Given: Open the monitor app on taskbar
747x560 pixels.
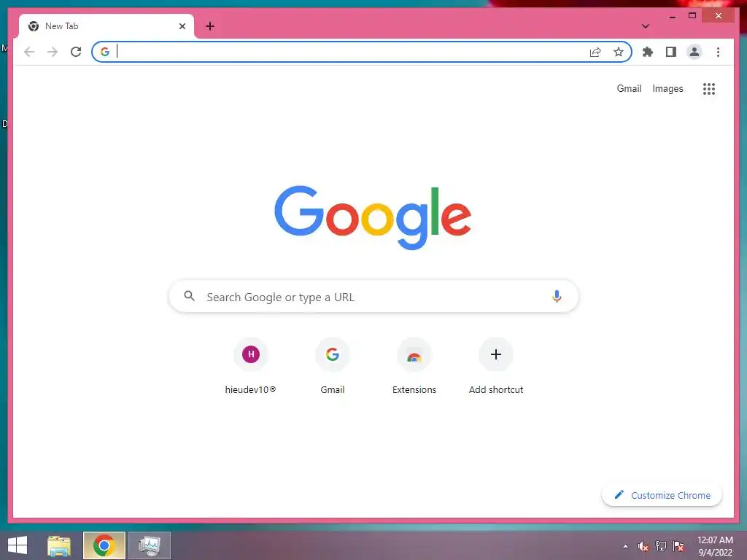Looking at the screenshot, I should pos(150,545).
